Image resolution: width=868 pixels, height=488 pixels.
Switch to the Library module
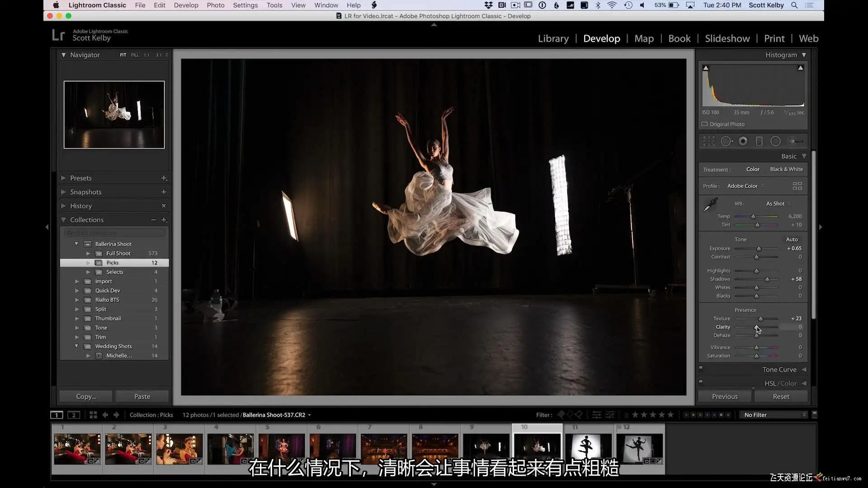553,38
